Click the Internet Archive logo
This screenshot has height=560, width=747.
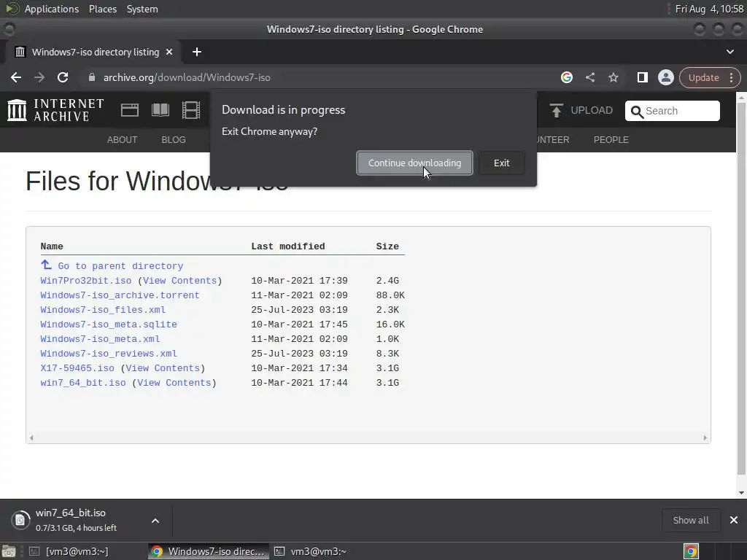click(x=55, y=110)
